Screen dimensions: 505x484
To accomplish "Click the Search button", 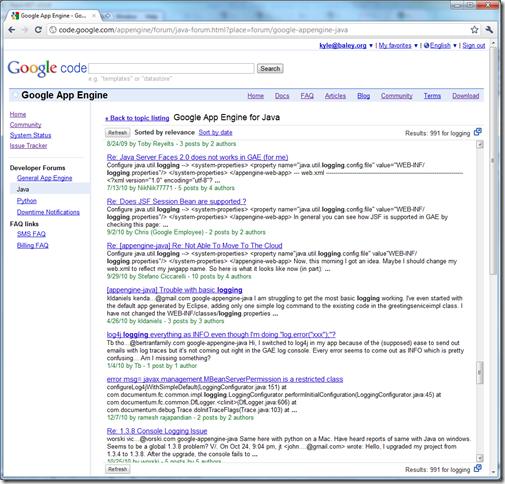I will coord(270,68).
